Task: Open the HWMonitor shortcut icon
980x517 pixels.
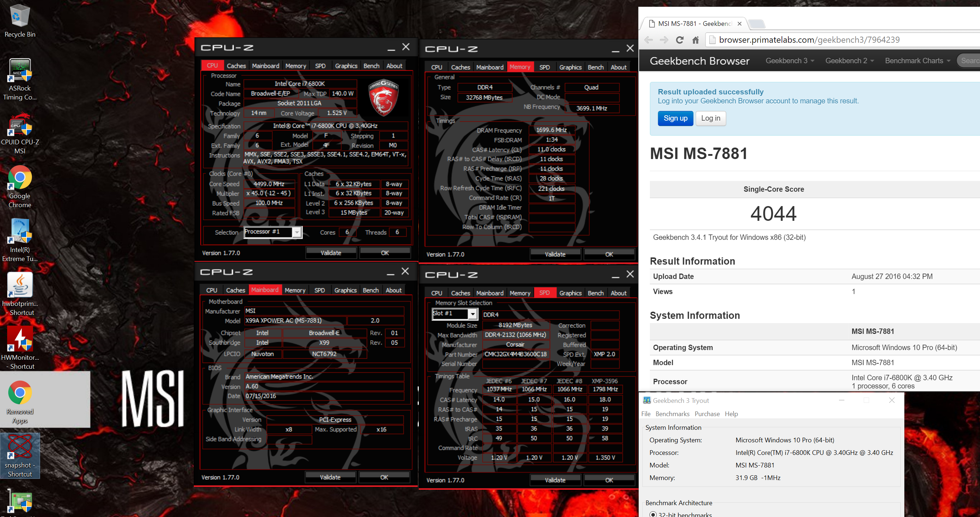Action: [x=20, y=348]
